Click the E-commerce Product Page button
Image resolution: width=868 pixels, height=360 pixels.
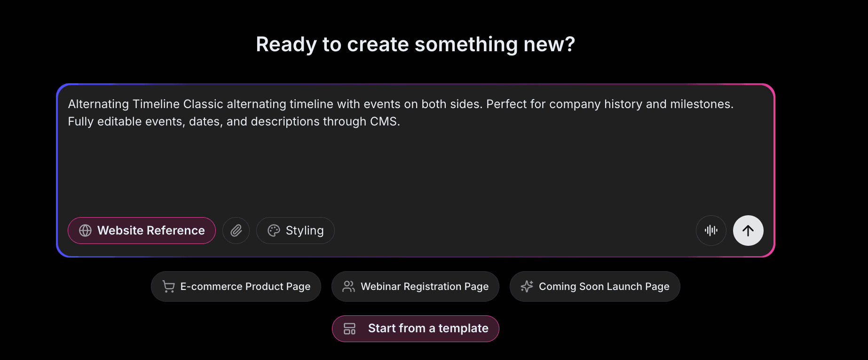[x=236, y=286]
